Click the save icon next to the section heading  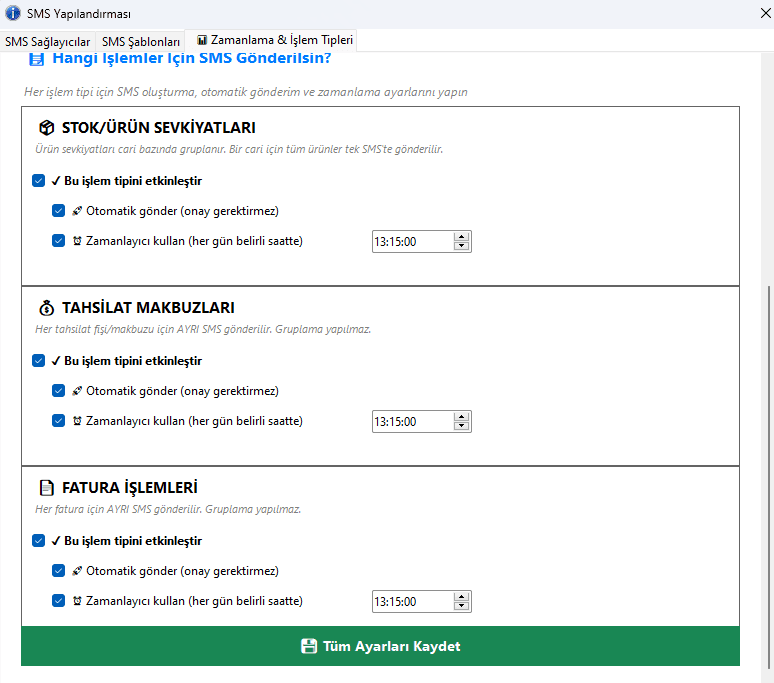(x=37, y=59)
